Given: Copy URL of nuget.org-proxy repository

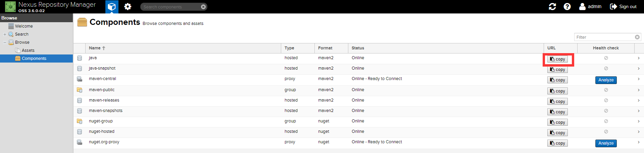Looking at the screenshot, I should [x=557, y=143].
